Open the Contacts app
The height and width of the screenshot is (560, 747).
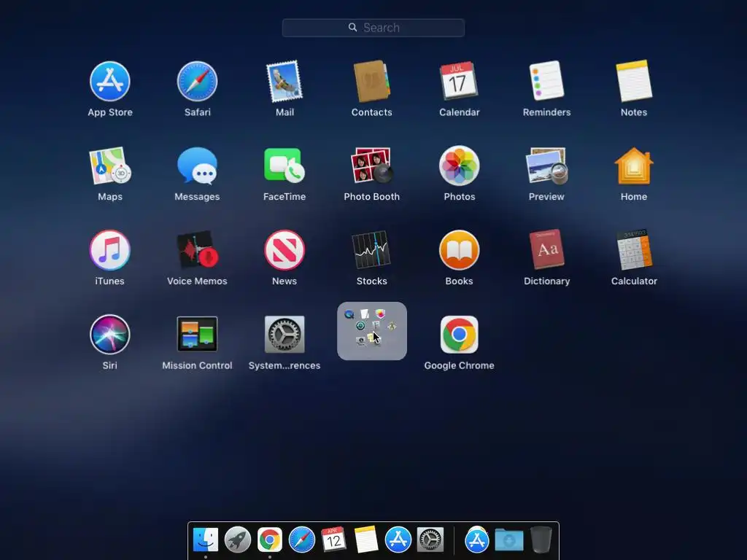(371, 82)
